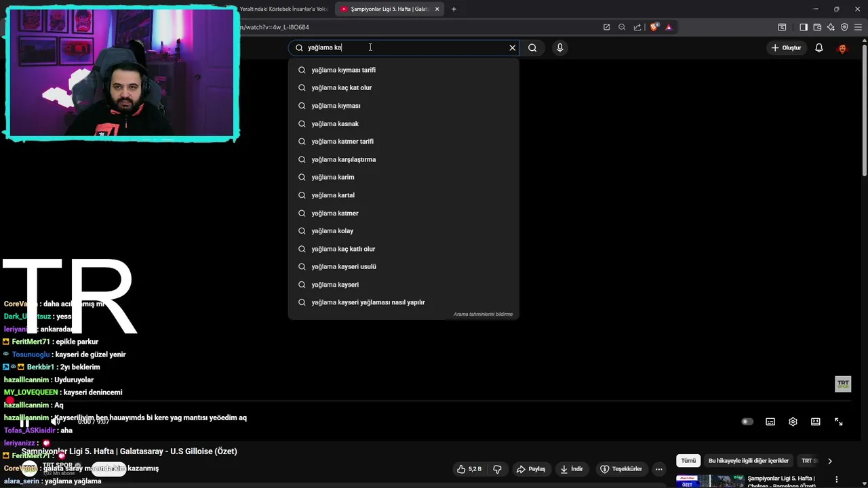Click the share page icon in address bar
This screenshot has width=868, height=488.
[637, 27]
